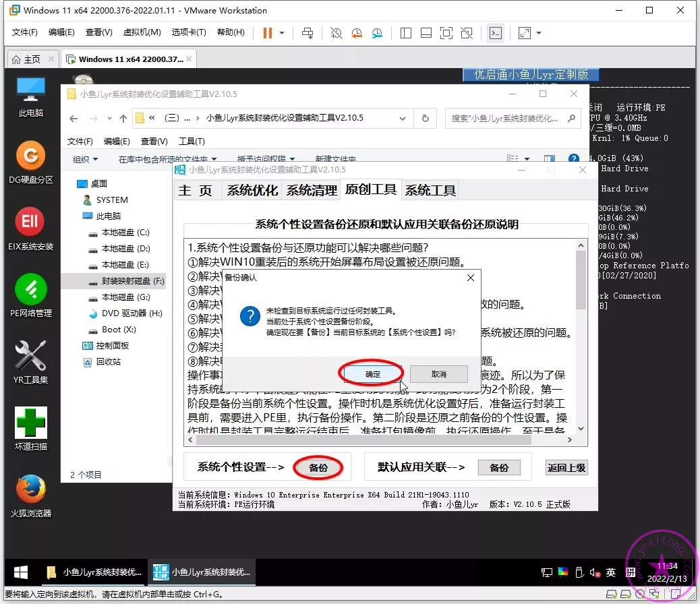Click the 确定 button in backup confirmation dialog
This screenshot has height=604, width=700.
(x=372, y=373)
